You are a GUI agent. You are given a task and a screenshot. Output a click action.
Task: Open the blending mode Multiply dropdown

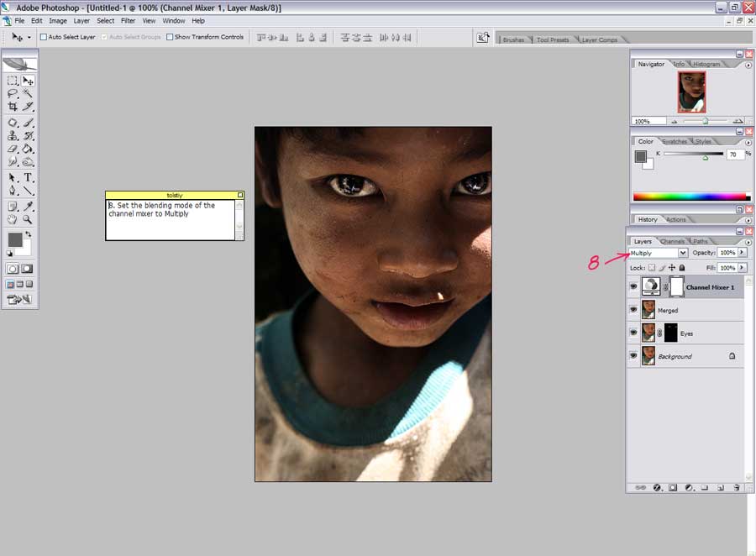point(682,253)
